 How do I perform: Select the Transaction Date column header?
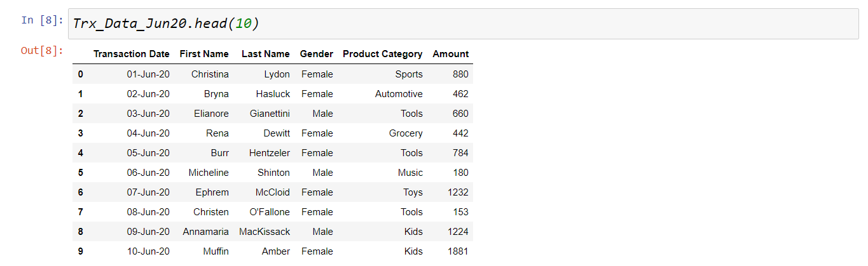(132, 54)
